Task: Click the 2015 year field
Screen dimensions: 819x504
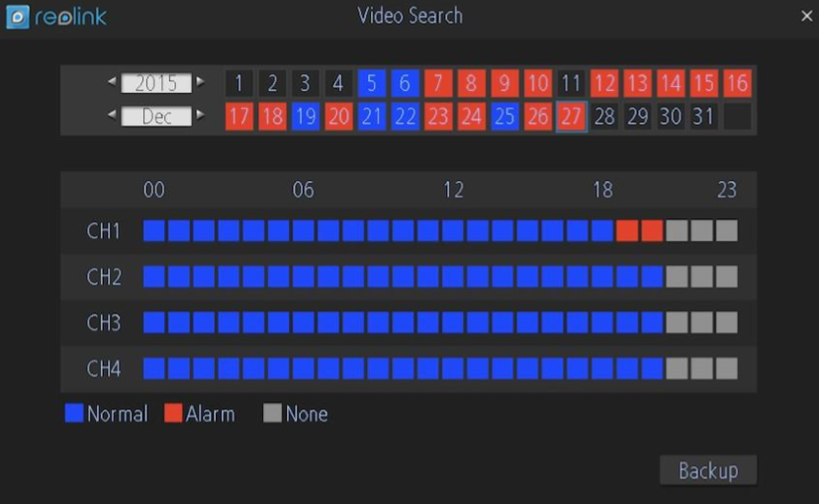Action: coord(156,82)
